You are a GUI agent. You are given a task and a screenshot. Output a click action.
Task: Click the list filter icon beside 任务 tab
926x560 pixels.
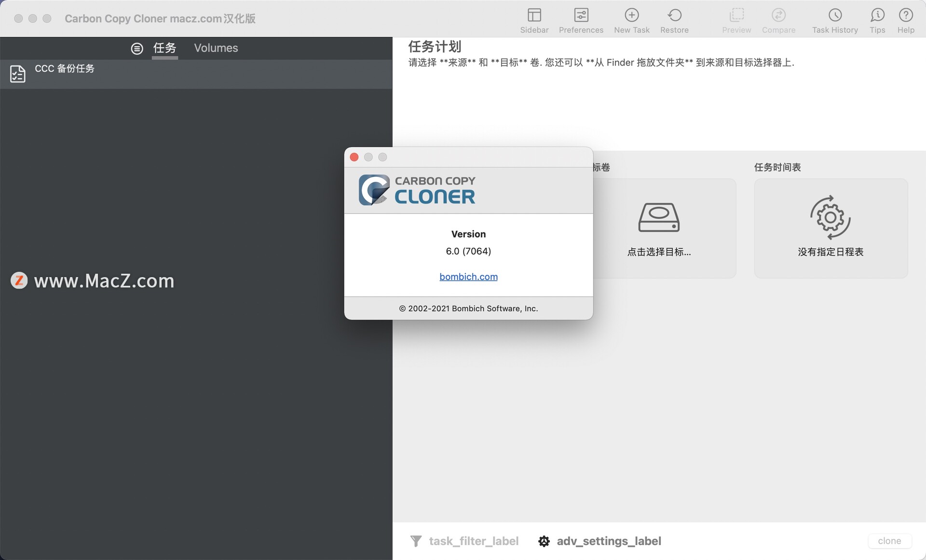point(137,48)
